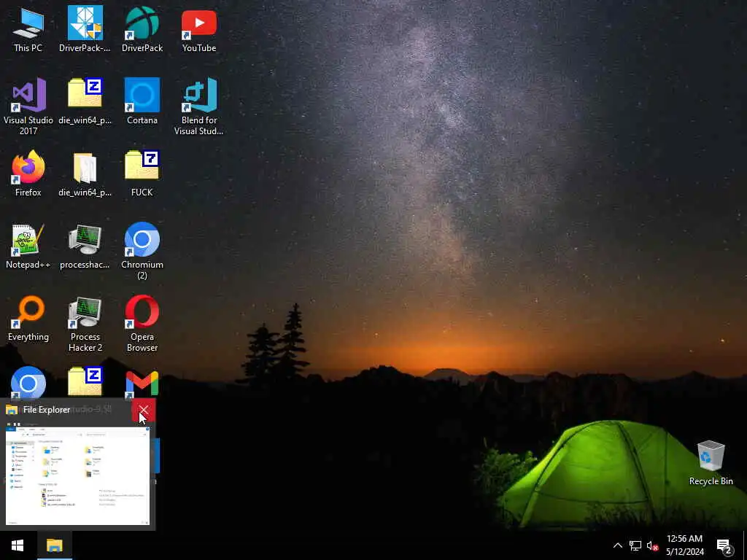Image resolution: width=747 pixels, height=560 pixels.
Task: Open the taskbar clock showing 12:56 AM
Action: click(684, 545)
